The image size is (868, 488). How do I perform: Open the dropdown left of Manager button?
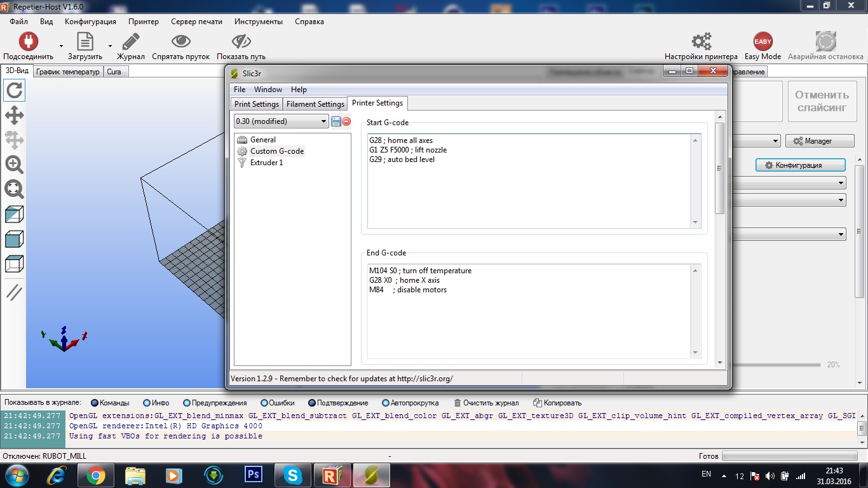pos(756,141)
